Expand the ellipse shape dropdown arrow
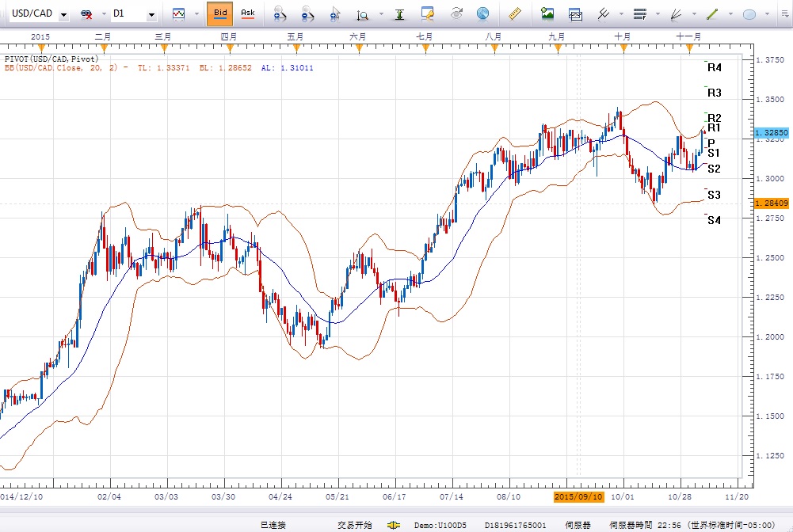Viewport: 793px width, 532px height. pyautogui.click(x=767, y=14)
